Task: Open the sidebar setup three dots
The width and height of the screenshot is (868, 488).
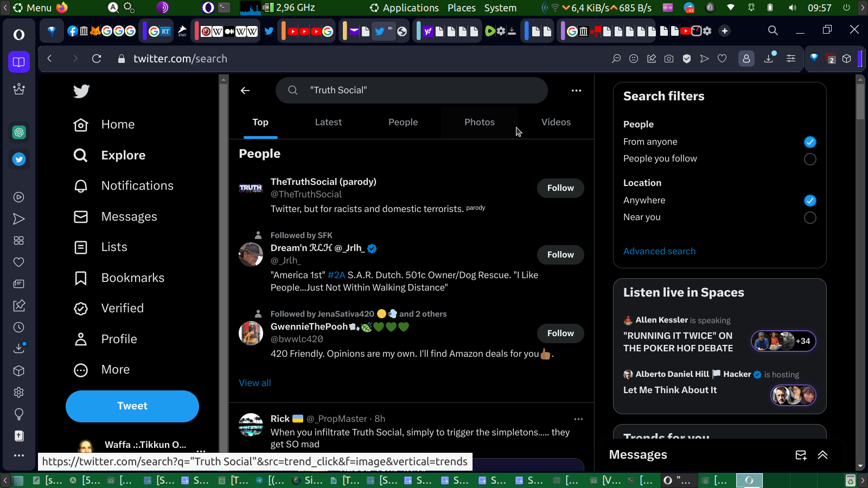Action: point(19,455)
